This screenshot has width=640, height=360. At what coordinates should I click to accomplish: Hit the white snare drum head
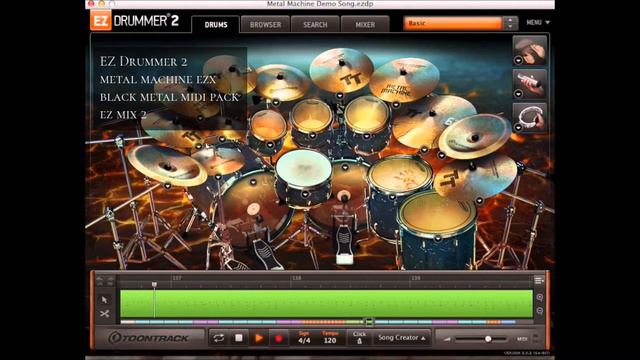point(303,168)
